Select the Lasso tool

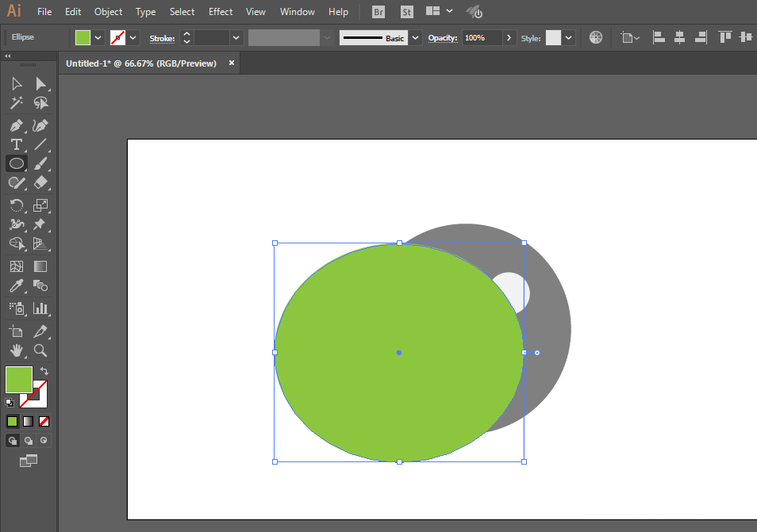40,103
